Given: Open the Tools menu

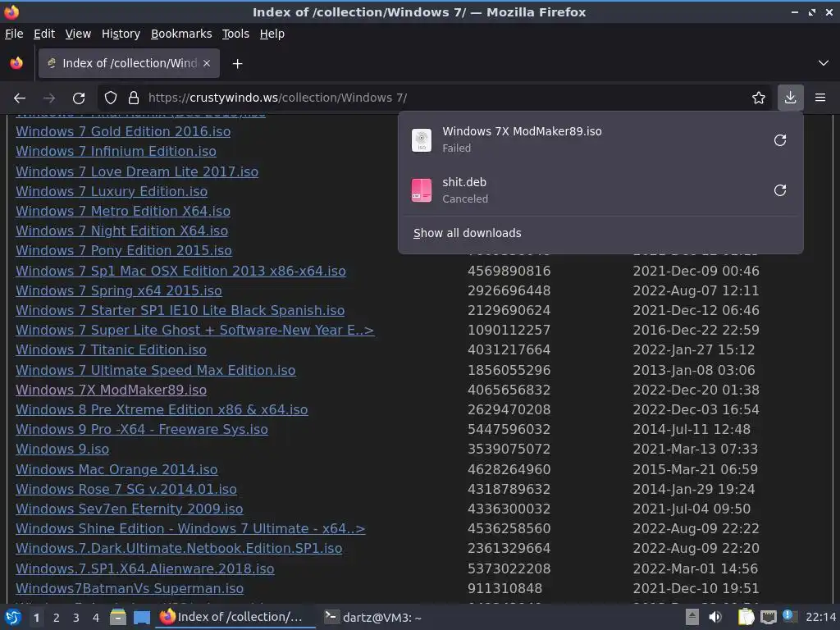Looking at the screenshot, I should point(235,34).
